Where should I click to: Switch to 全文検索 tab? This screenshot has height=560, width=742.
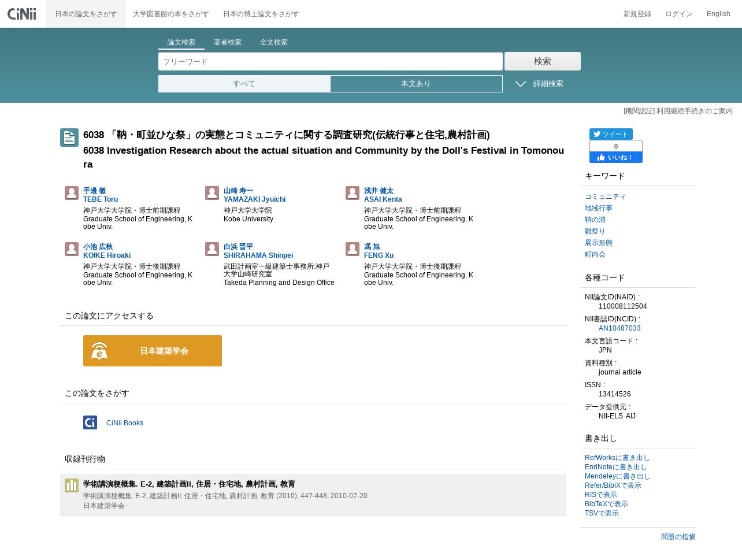[x=274, y=42]
